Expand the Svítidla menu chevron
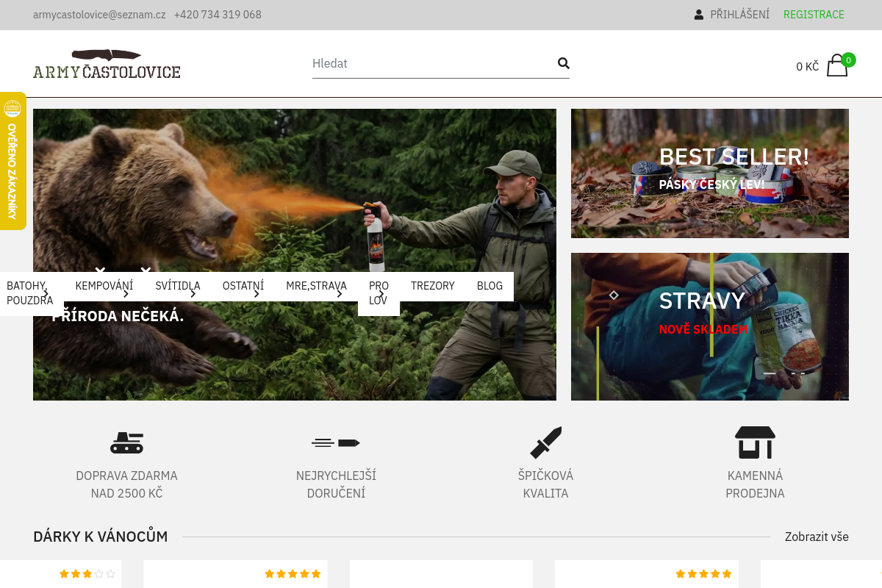Viewport: 882px width, 588px height. [x=193, y=294]
